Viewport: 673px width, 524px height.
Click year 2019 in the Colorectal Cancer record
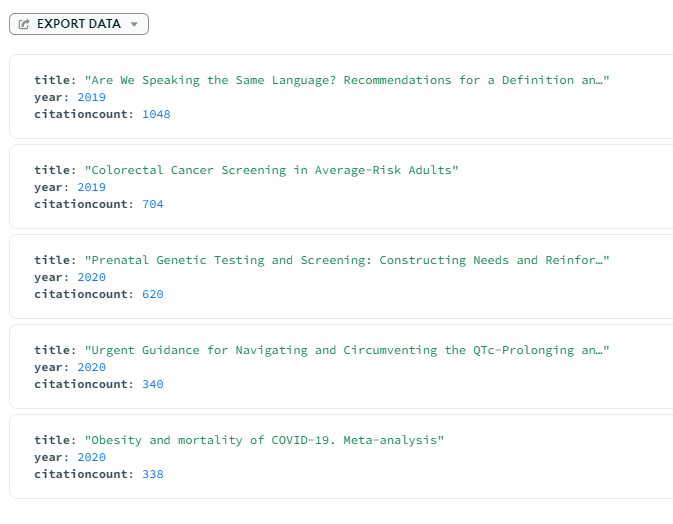(91, 188)
